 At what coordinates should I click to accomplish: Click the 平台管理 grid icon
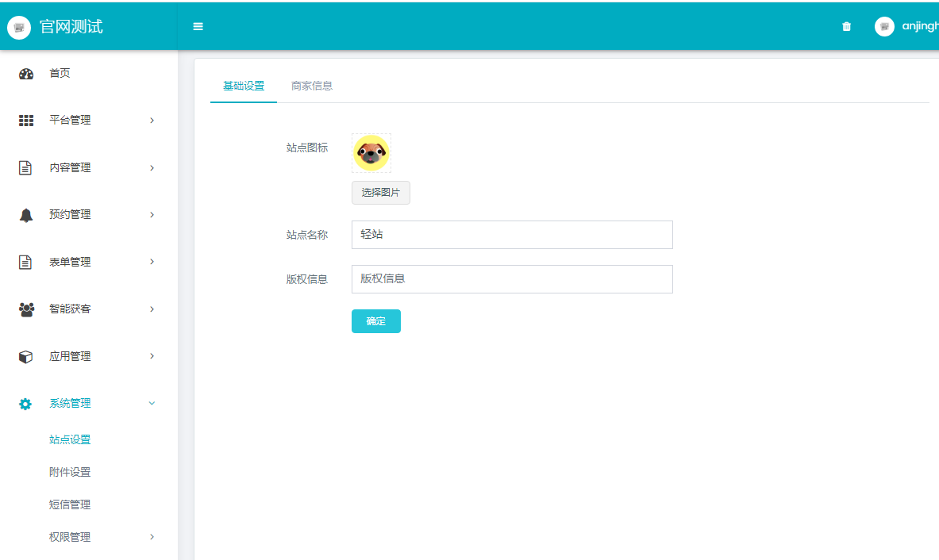(x=26, y=121)
